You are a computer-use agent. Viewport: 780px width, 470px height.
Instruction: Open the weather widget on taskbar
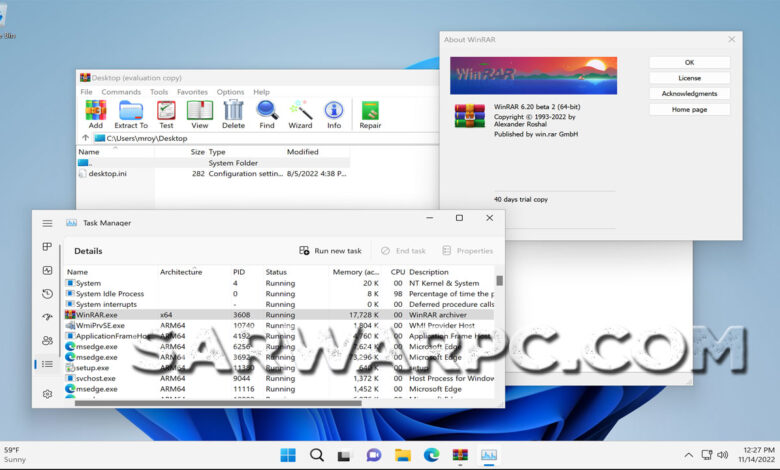pyautogui.click(x=15, y=455)
